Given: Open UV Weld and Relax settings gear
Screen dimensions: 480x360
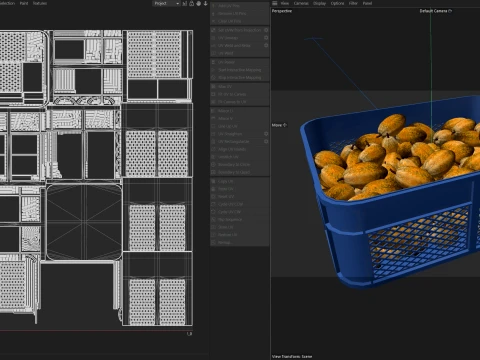Looking at the screenshot, I should coord(266,45).
